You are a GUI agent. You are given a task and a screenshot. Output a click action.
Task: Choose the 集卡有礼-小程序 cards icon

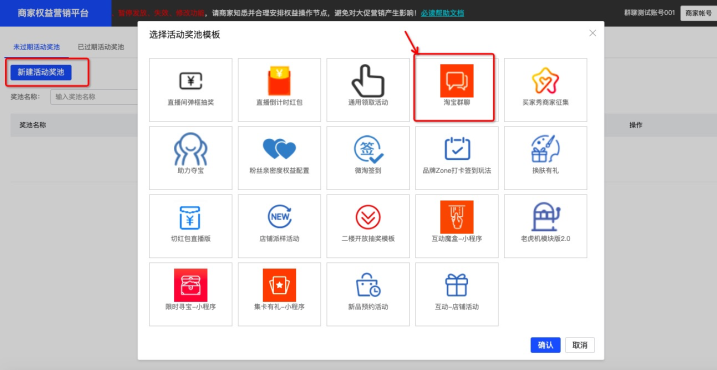click(x=279, y=285)
